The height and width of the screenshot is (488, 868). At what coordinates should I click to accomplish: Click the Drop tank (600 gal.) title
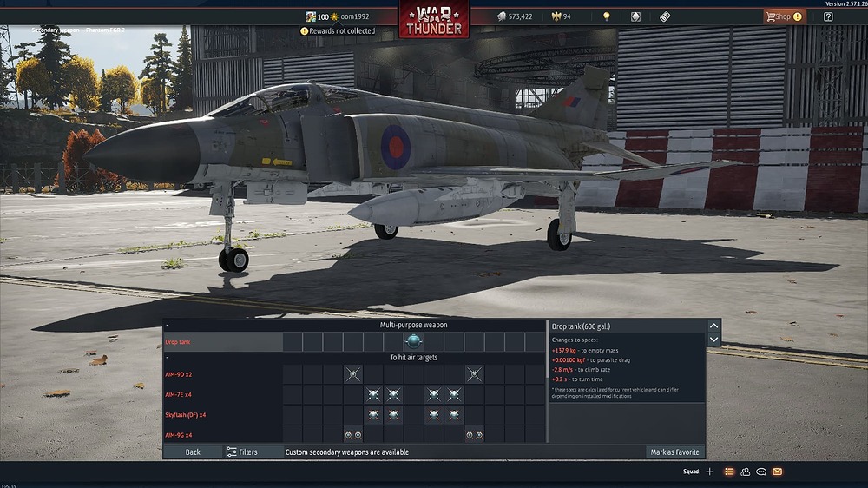pos(581,326)
